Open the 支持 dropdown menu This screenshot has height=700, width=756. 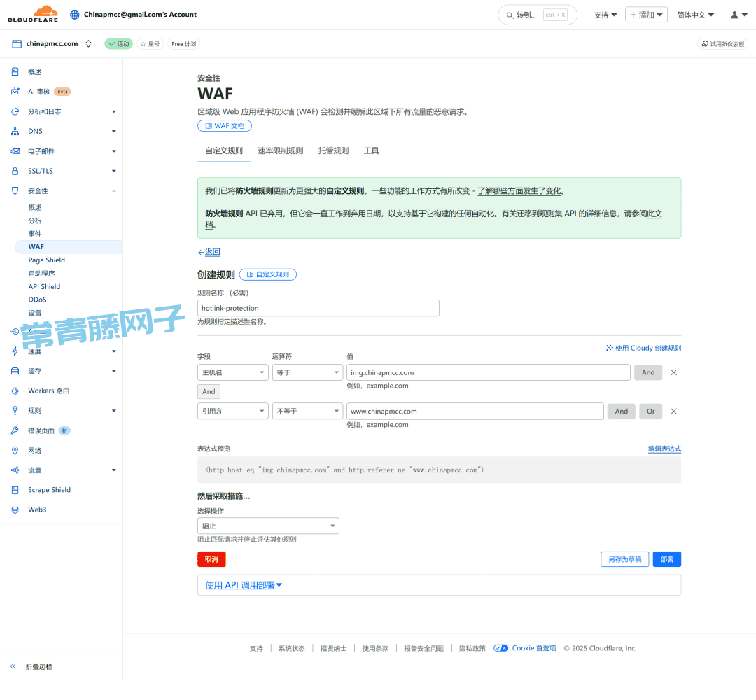[605, 15]
